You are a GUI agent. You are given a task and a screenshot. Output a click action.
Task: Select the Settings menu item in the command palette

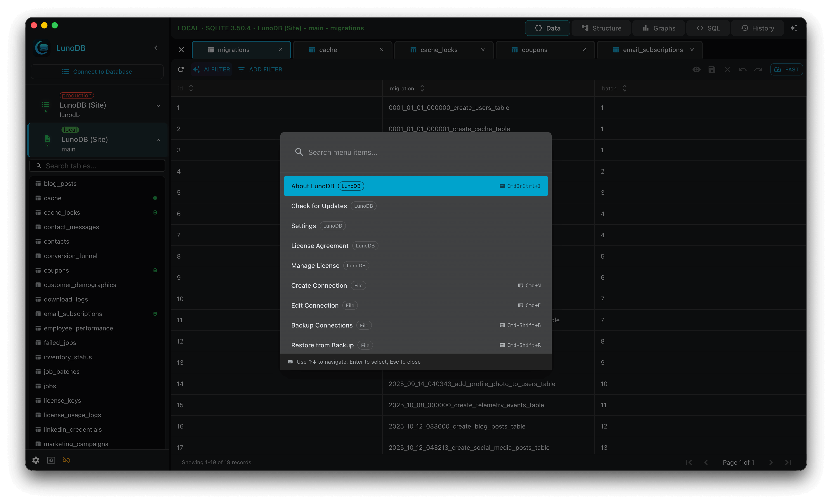(416, 226)
